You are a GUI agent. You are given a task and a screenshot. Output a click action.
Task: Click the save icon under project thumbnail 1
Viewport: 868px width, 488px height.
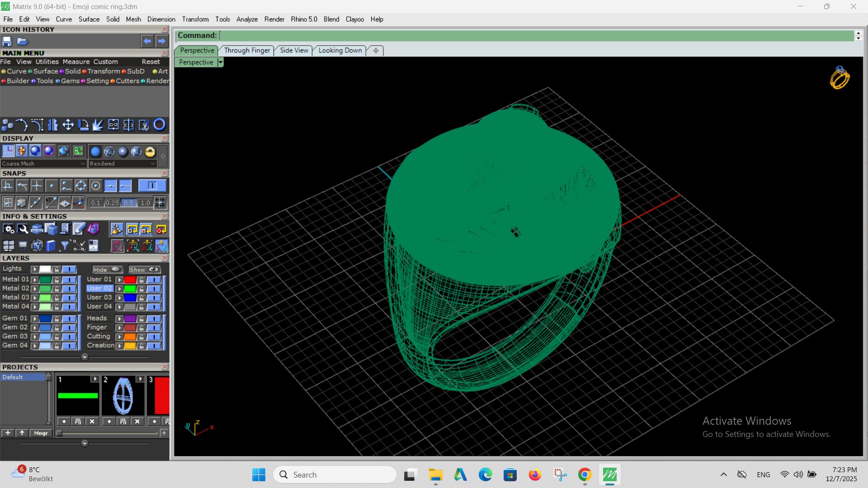point(78,421)
